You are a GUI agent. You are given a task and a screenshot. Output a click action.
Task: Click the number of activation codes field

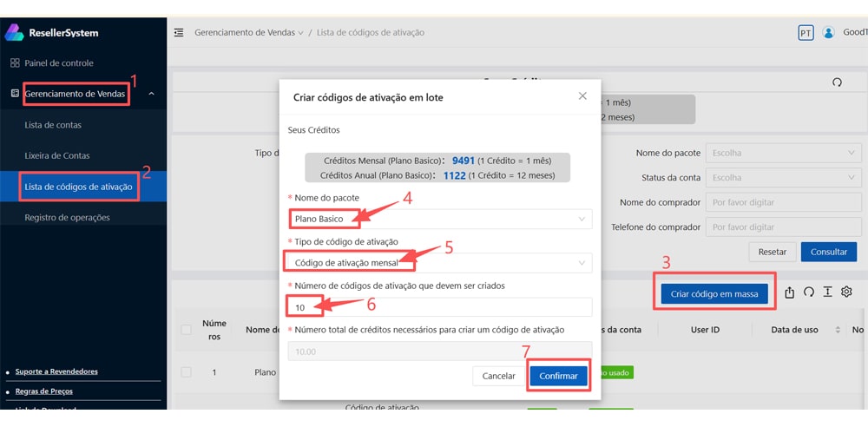pos(439,307)
